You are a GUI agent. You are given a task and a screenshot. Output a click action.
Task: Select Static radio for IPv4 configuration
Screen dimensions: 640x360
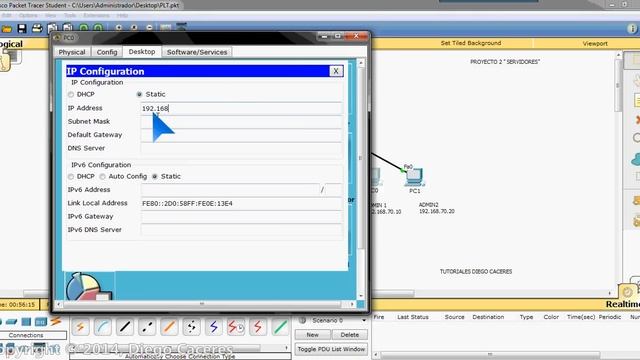tap(139, 94)
